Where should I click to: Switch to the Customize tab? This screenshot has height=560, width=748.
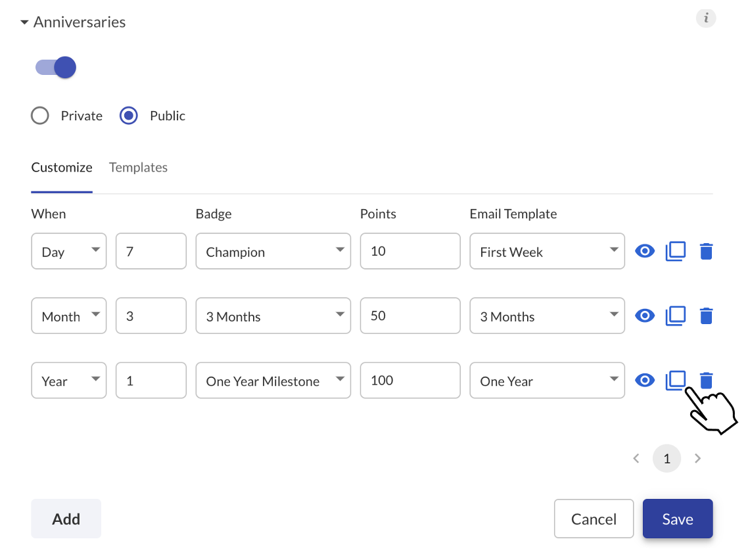point(62,168)
